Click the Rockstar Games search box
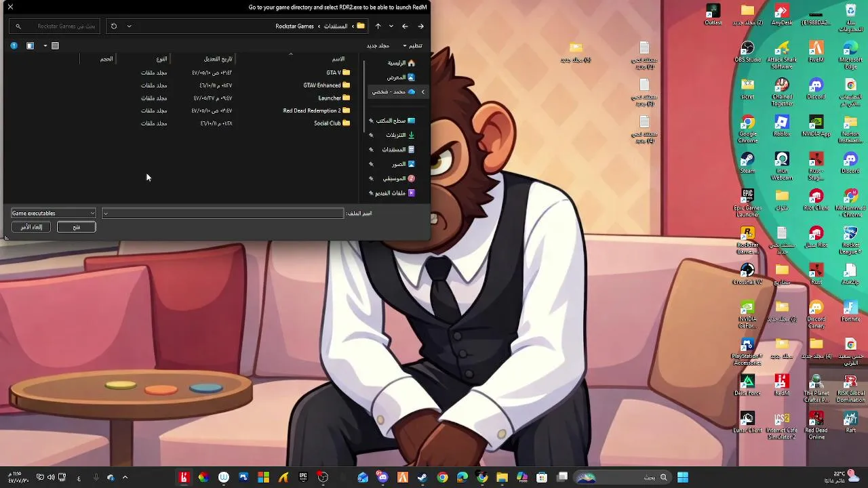868x488 pixels. pyautogui.click(x=54, y=26)
